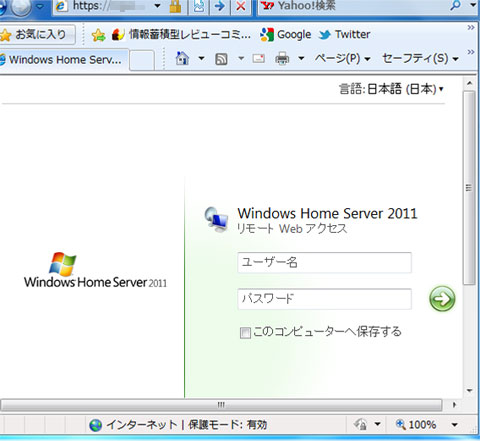Open the feeds dropdown arrow
480x441 pixels.
click(241, 59)
